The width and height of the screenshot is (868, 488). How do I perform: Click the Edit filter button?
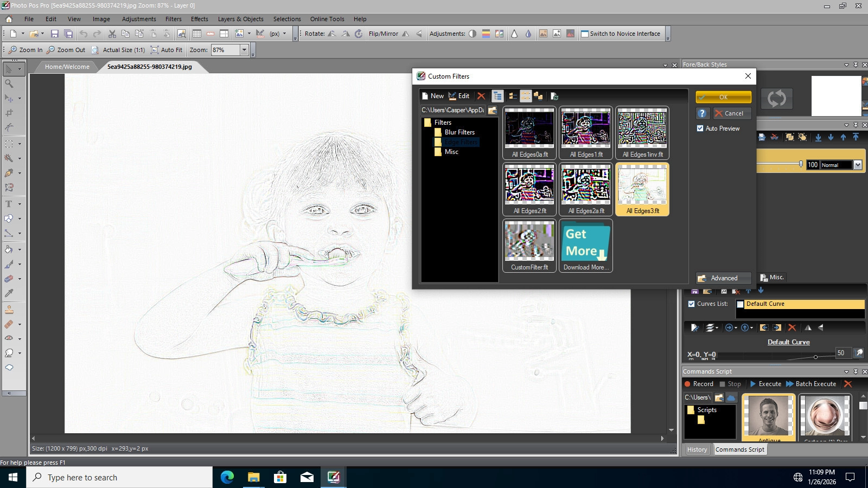(459, 96)
